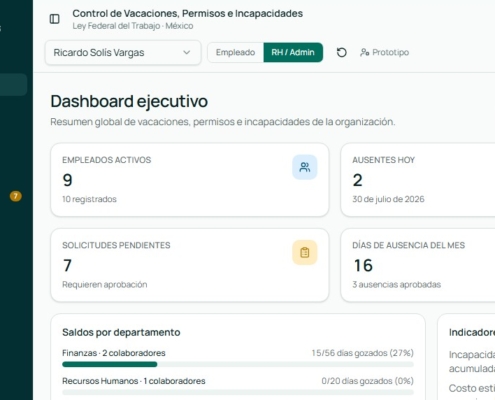Click the reset refresh arrow icon

(342, 53)
